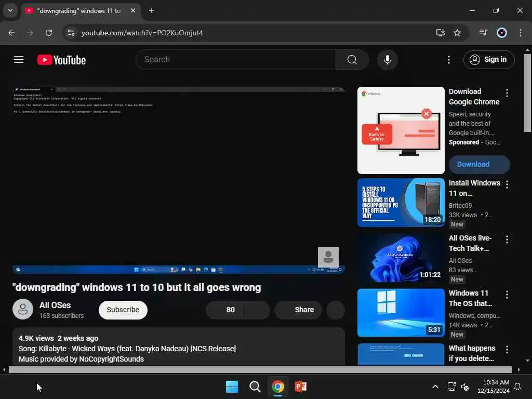Click the page's vertical scrollbar thumb
Screen dimensions: 532x399
pos(527,93)
